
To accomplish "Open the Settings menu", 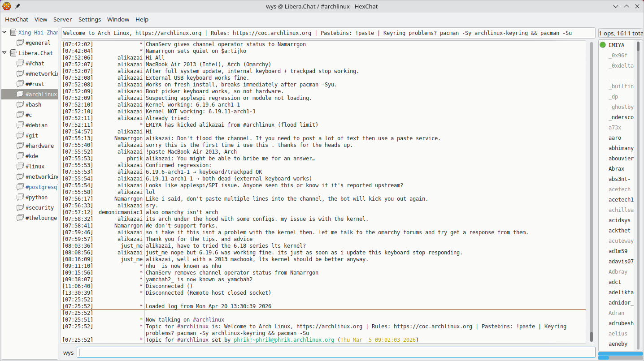I will coord(90,20).
